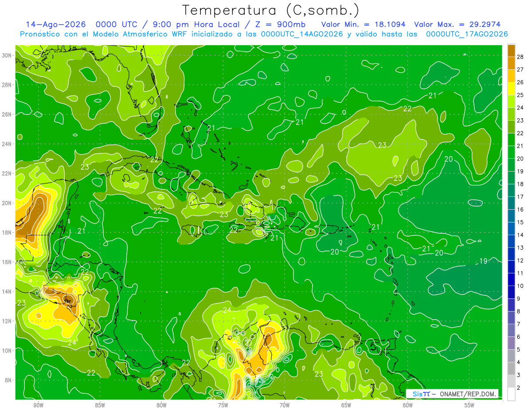
Task: Click "0000UTC_17AGO2026" valid-until time
Action: coord(467,34)
